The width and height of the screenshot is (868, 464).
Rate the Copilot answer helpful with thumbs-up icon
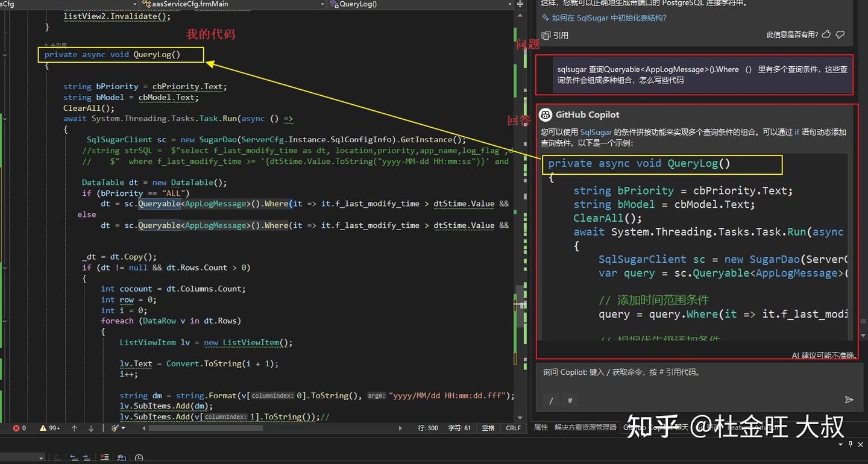[x=826, y=34]
